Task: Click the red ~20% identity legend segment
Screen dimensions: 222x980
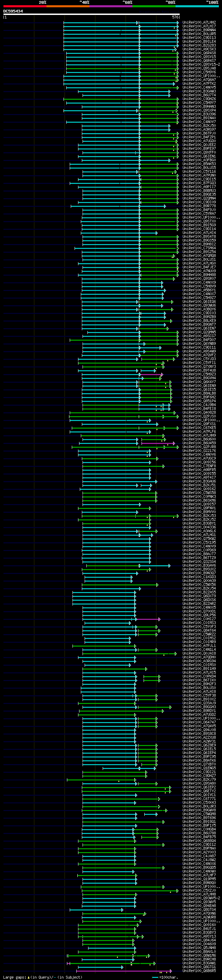Action: [25, 6]
